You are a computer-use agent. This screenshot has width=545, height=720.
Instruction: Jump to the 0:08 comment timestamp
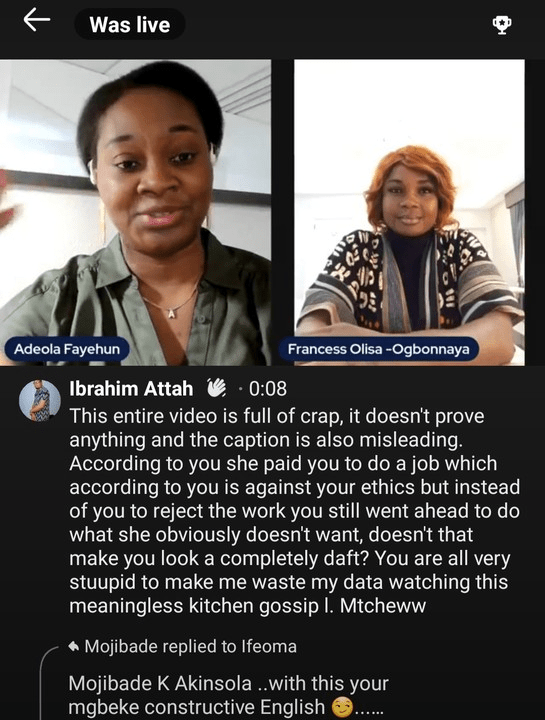coord(268,388)
